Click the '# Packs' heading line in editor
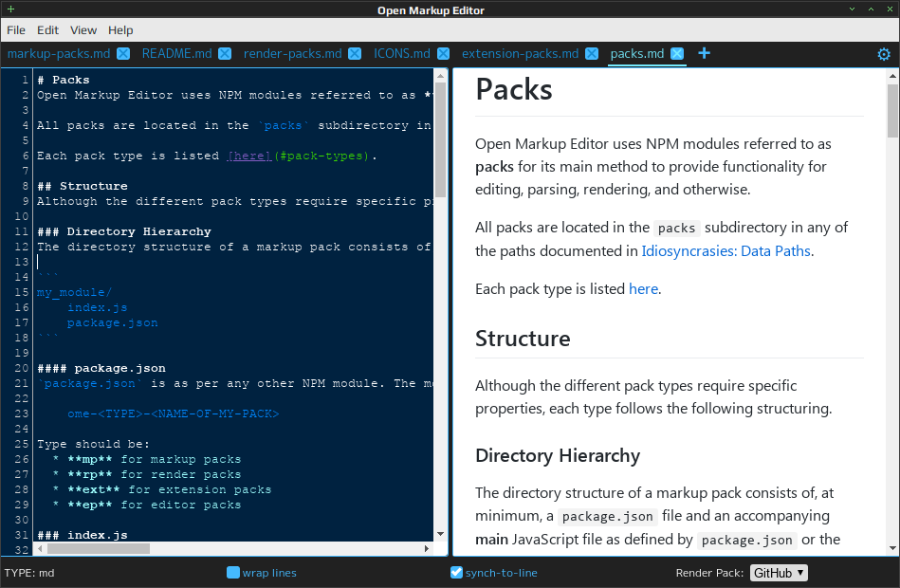 [x=64, y=80]
